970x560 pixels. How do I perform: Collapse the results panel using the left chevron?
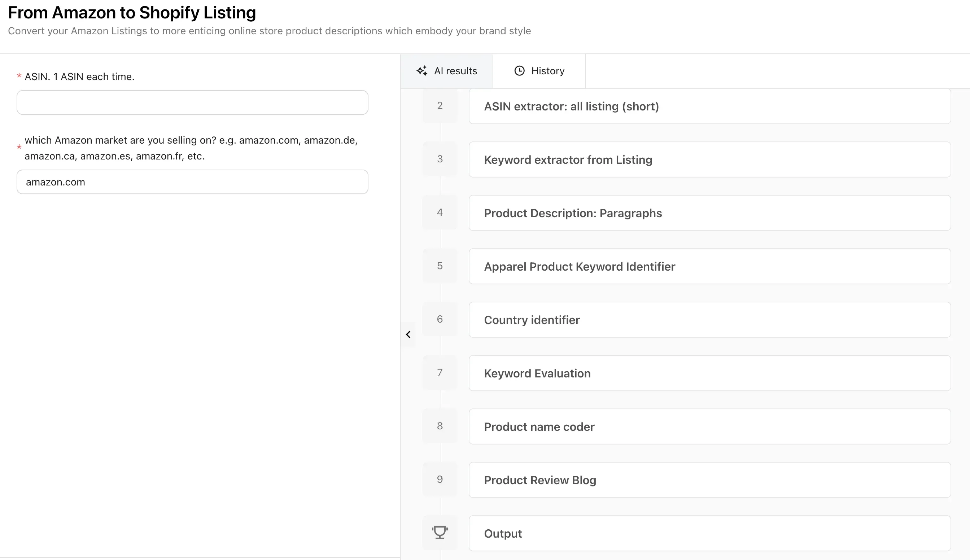click(x=408, y=334)
